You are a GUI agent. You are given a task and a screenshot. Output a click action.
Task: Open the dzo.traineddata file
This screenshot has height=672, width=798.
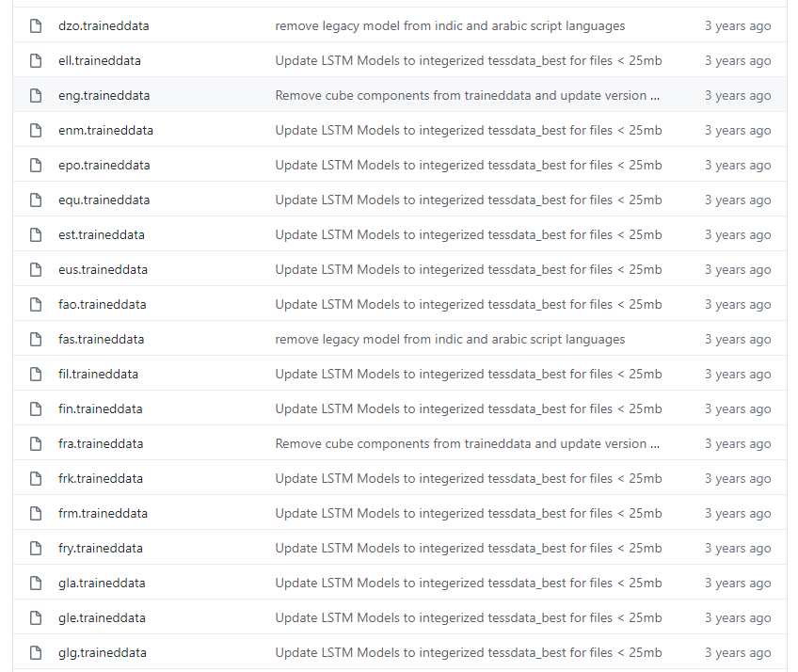104,25
